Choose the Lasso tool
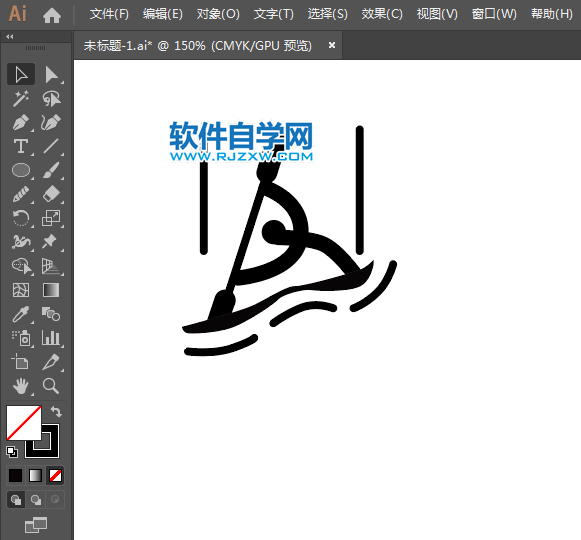The width and height of the screenshot is (581, 540). tap(51, 99)
